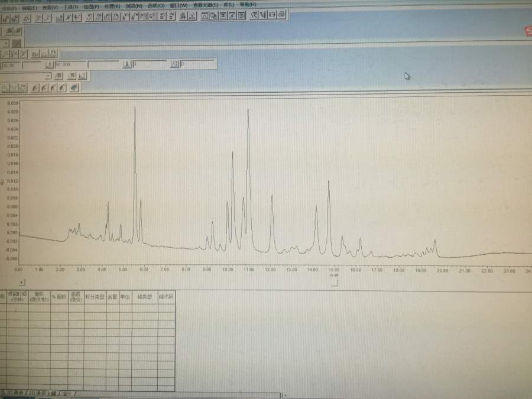
Task: Switch to the 馏分 tab below the table
Action: (x=66, y=394)
